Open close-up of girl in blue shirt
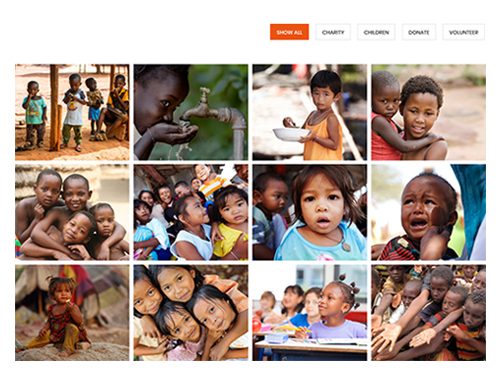Viewport: 500px width, 390px height. [x=309, y=212]
